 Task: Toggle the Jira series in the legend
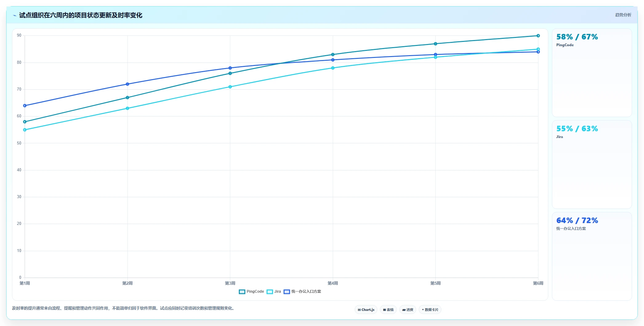click(x=274, y=291)
